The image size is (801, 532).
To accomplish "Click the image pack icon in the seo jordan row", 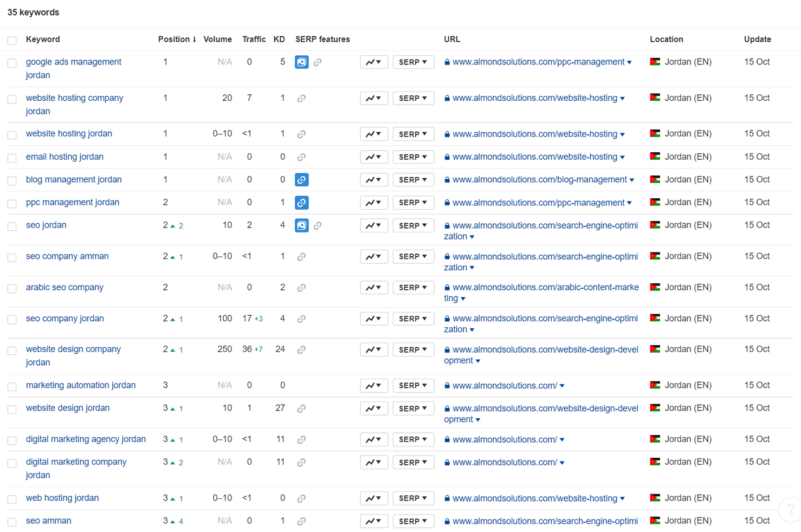I will tap(302, 225).
